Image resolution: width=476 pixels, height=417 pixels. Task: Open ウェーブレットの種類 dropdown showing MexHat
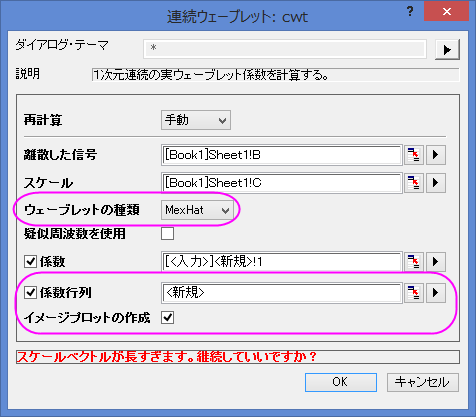196,210
